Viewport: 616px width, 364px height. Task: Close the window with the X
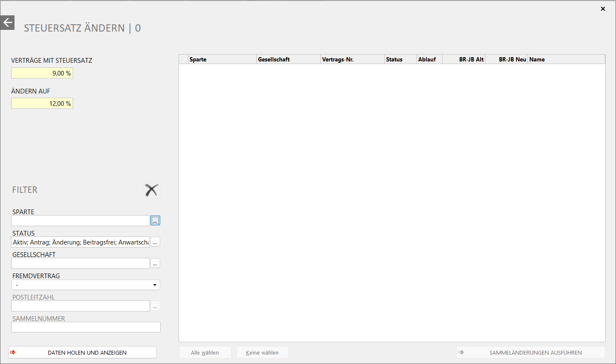(603, 9)
